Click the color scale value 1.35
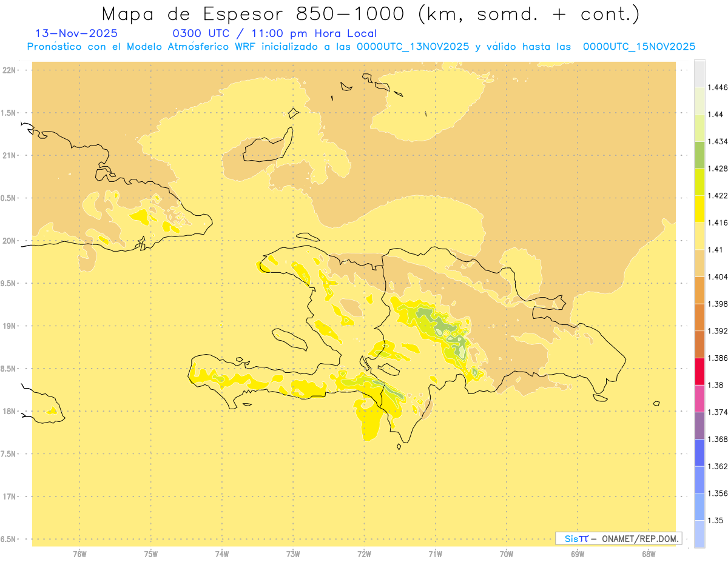728x562 pixels. click(716, 521)
